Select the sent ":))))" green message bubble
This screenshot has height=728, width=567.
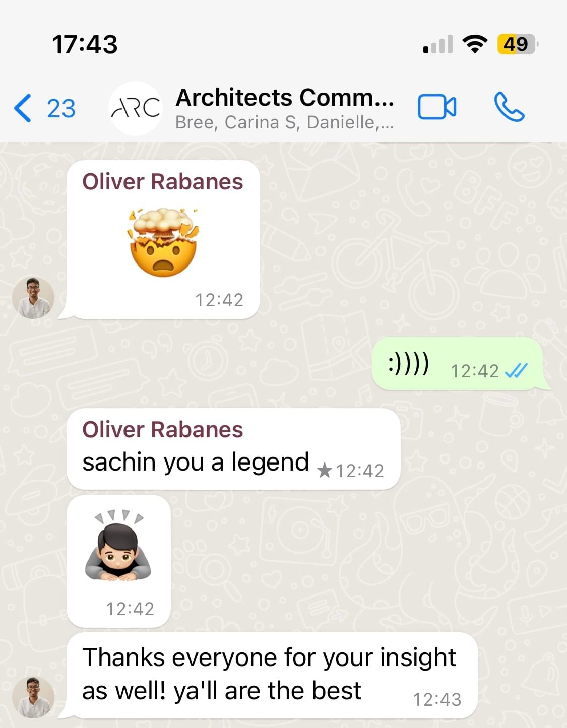pyautogui.click(x=458, y=364)
